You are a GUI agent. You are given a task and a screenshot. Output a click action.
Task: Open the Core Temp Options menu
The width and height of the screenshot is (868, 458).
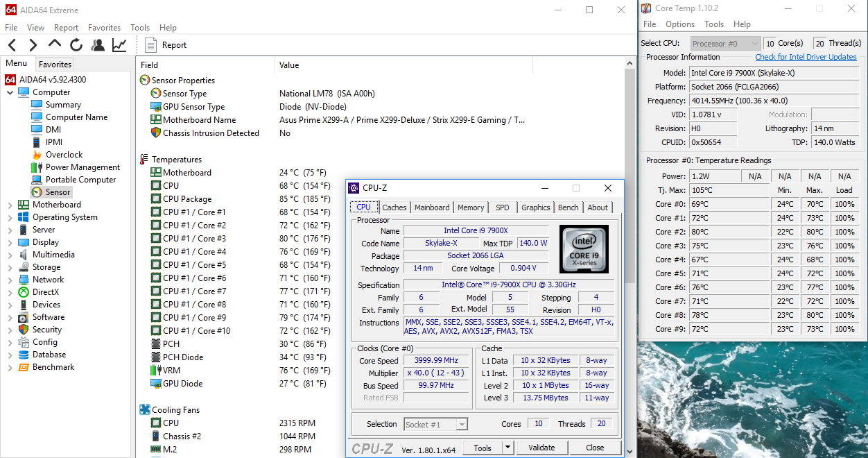(x=680, y=24)
